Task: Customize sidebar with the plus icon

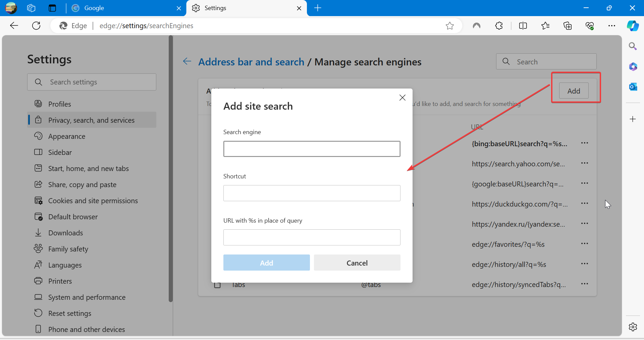Action: pos(633,119)
